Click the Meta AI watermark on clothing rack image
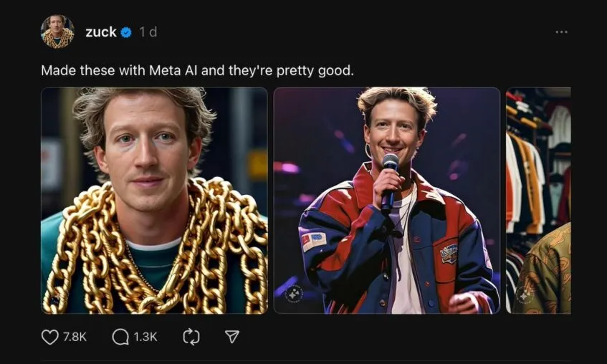607x364 pixels. point(525,294)
